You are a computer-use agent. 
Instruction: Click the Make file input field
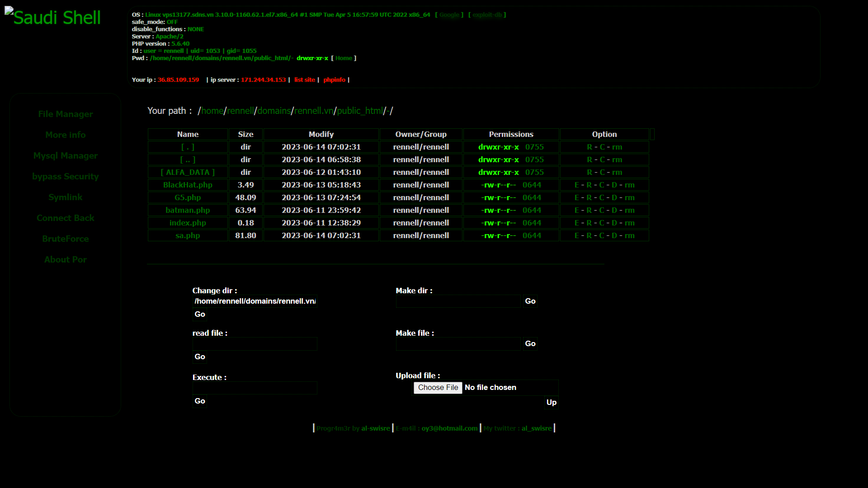coord(458,344)
